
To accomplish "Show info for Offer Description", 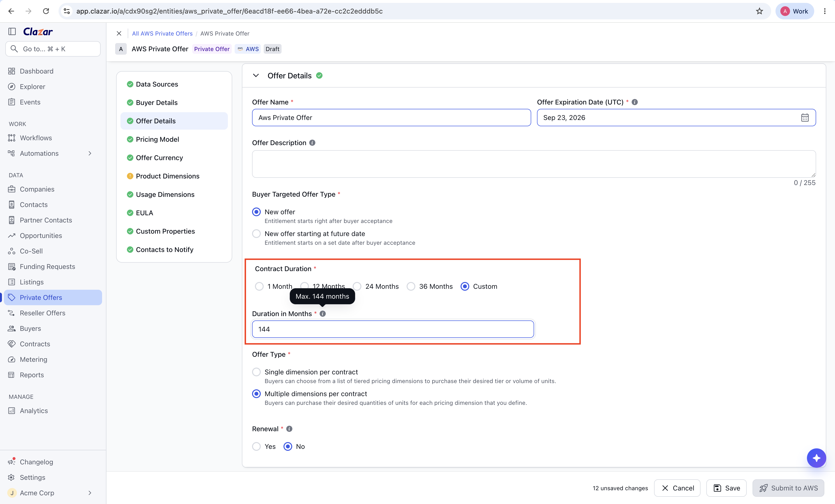I will pyautogui.click(x=312, y=143).
